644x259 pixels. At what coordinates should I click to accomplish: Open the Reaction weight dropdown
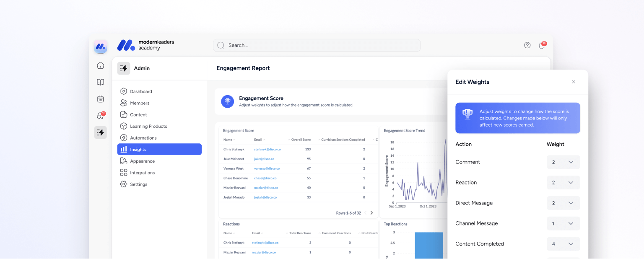tap(563, 182)
